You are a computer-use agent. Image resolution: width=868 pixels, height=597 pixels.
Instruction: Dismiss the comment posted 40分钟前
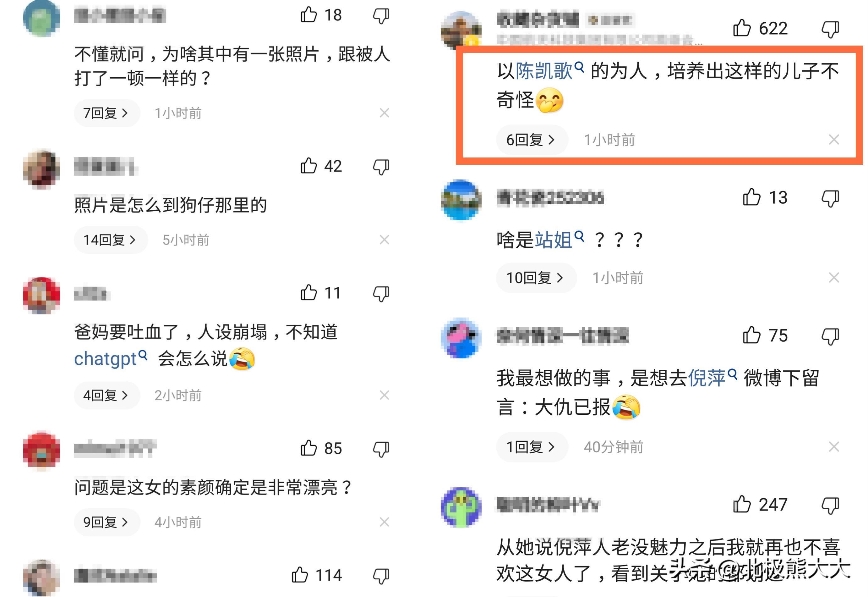tap(834, 447)
